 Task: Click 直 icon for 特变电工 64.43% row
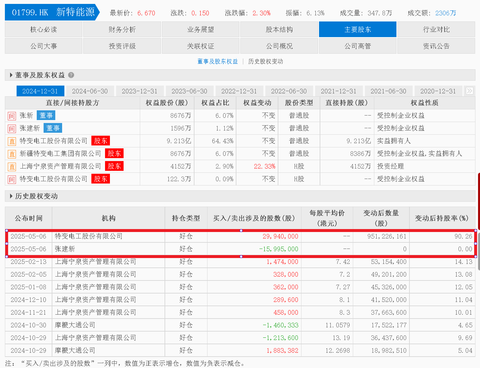pyautogui.click(x=12, y=141)
